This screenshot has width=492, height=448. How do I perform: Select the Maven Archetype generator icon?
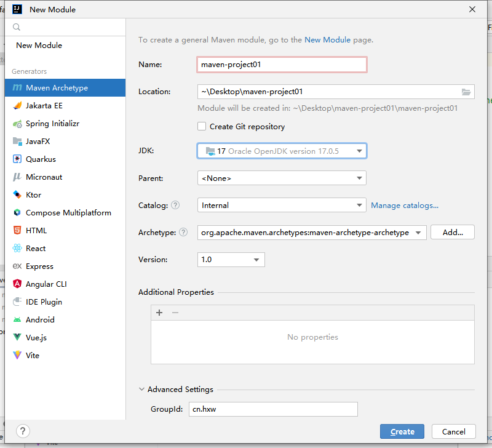tap(17, 88)
